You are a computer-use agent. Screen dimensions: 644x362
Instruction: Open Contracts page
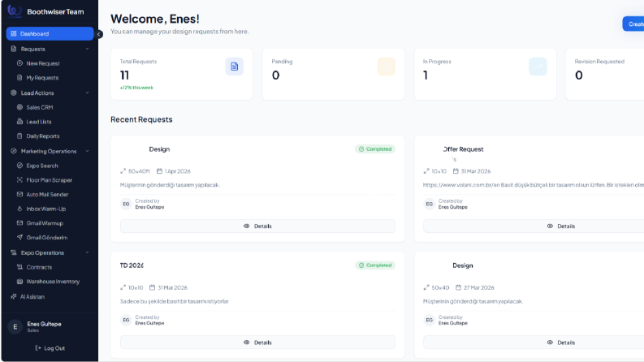39,267
